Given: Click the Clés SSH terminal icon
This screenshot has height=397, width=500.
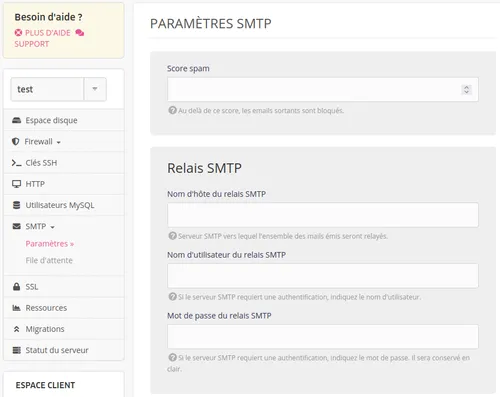Looking at the screenshot, I should point(16,163).
